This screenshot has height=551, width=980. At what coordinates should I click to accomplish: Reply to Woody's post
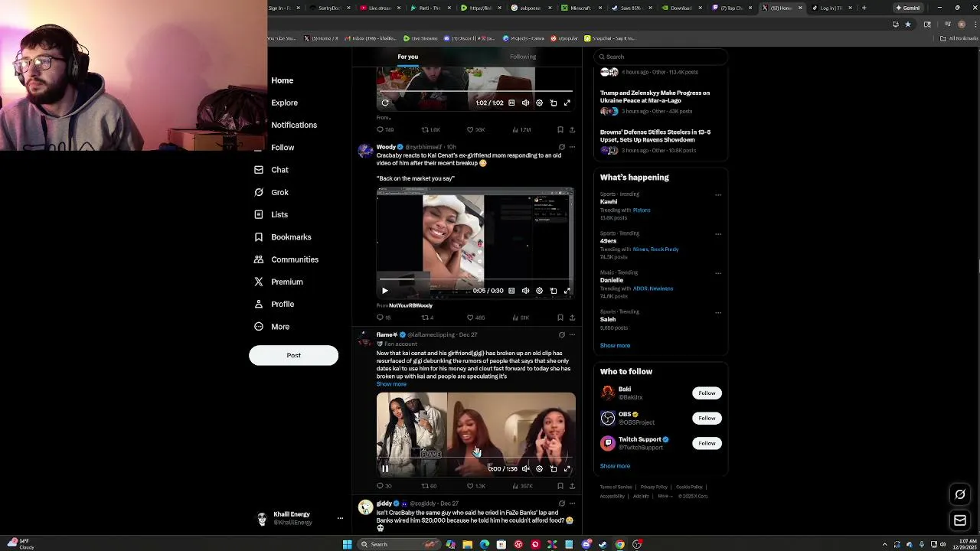pyautogui.click(x=384, y=318)
